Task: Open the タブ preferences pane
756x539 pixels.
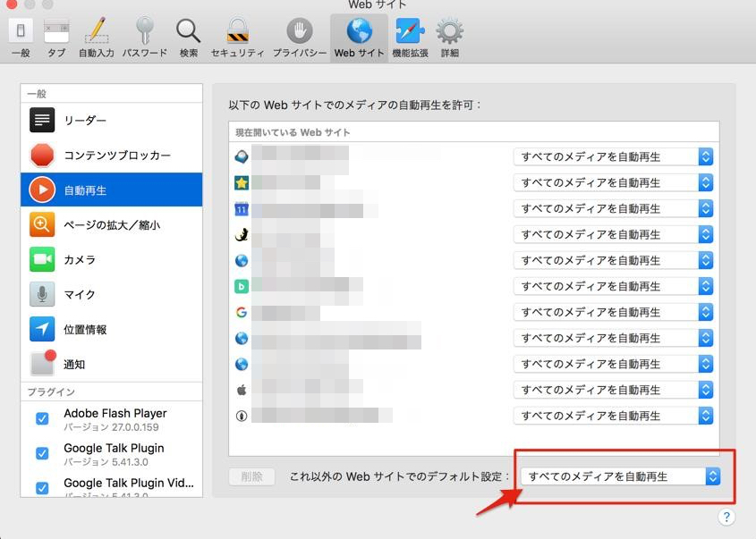Action: [56, 38]
